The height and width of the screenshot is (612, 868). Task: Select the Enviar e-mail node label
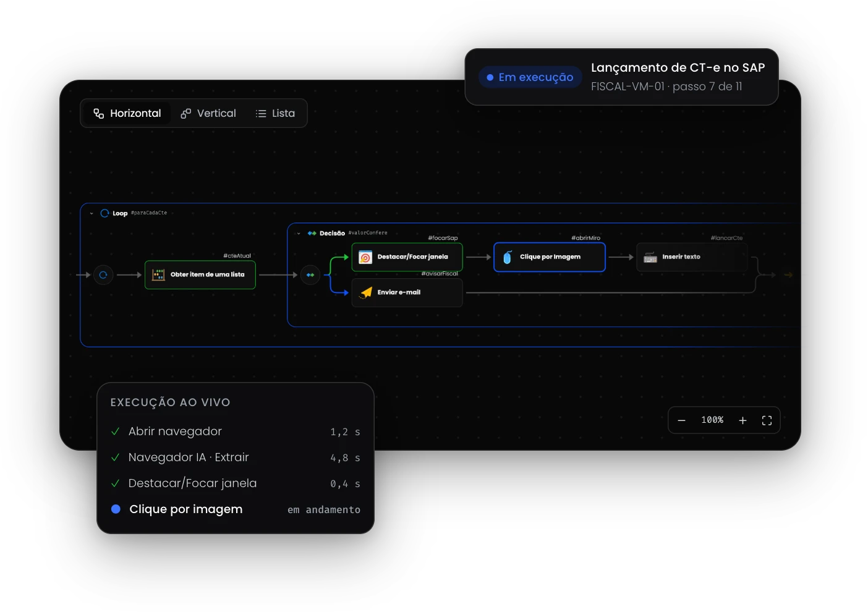(399, 292)
